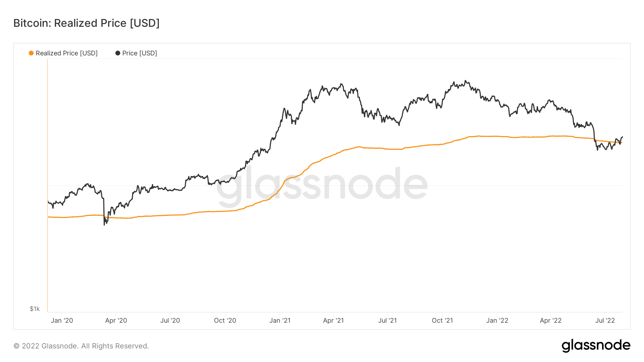Select the Apr '20 x-axis label
The image size is (644, 362).
(116, 321)
